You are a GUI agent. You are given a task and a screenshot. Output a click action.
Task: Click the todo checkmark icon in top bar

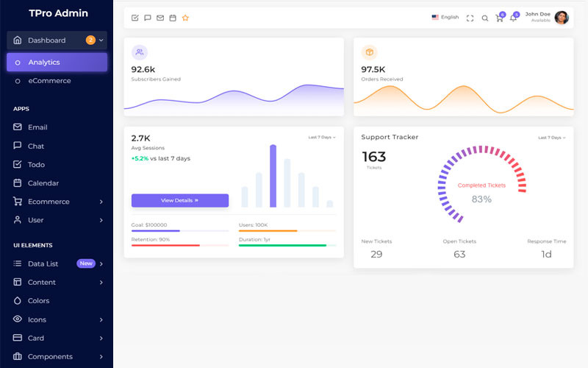(135, 18)
